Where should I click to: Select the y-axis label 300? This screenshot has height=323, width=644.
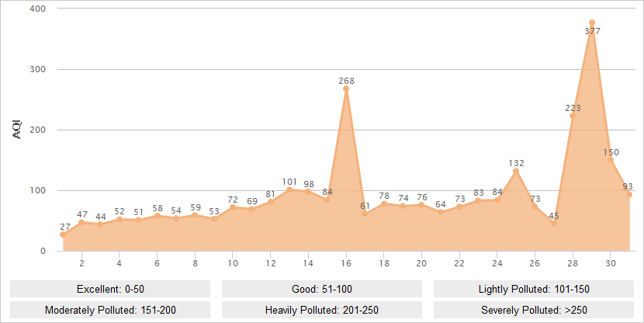click(37, 69)
